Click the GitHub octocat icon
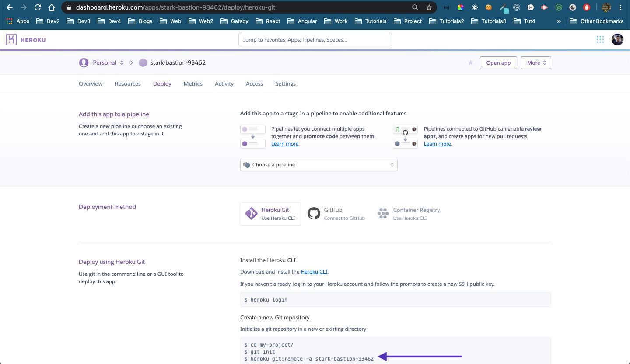Screen dimensions: 630x364 (314, 213)
